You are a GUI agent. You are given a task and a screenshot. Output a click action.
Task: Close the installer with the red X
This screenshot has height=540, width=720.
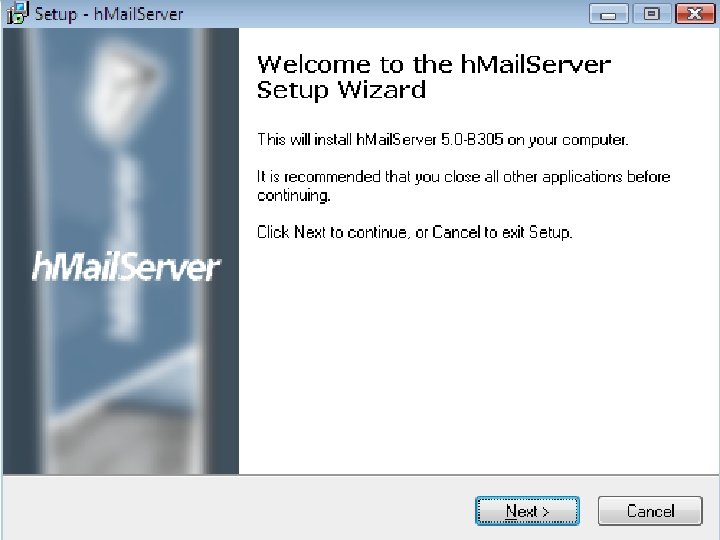pos(695,14)
